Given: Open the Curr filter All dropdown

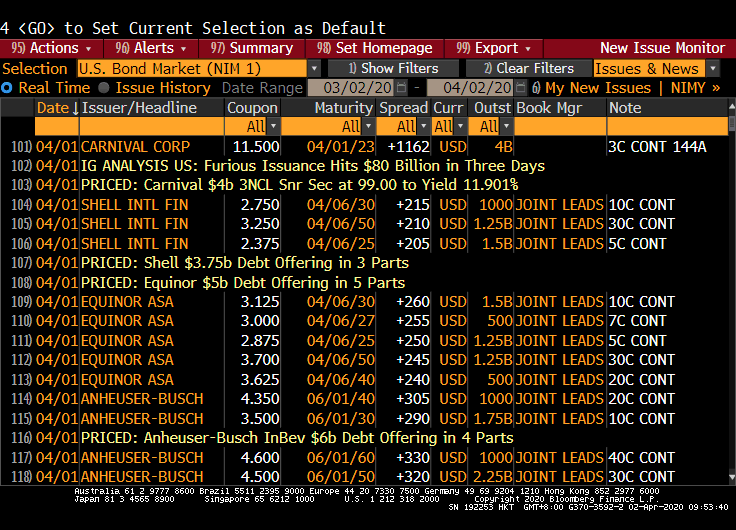Looking at the screenshot, I should (x=460, y=127).
